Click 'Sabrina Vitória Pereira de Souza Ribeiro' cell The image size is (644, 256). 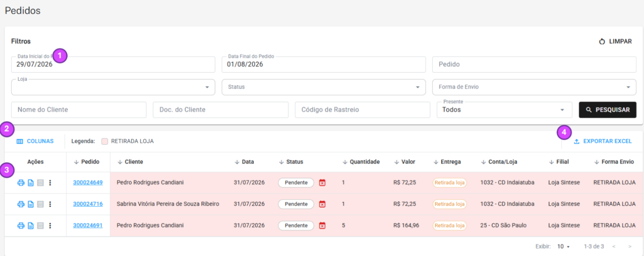click(168, 204)
